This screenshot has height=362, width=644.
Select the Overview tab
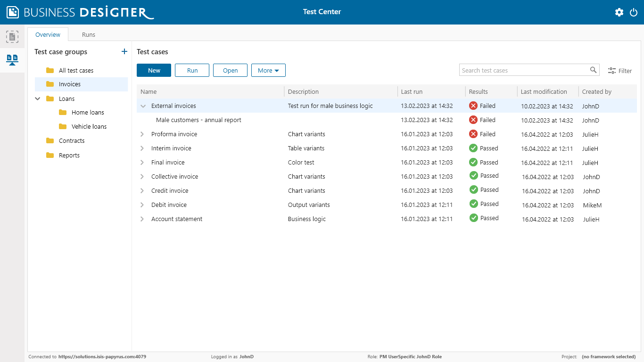[48, 34]
